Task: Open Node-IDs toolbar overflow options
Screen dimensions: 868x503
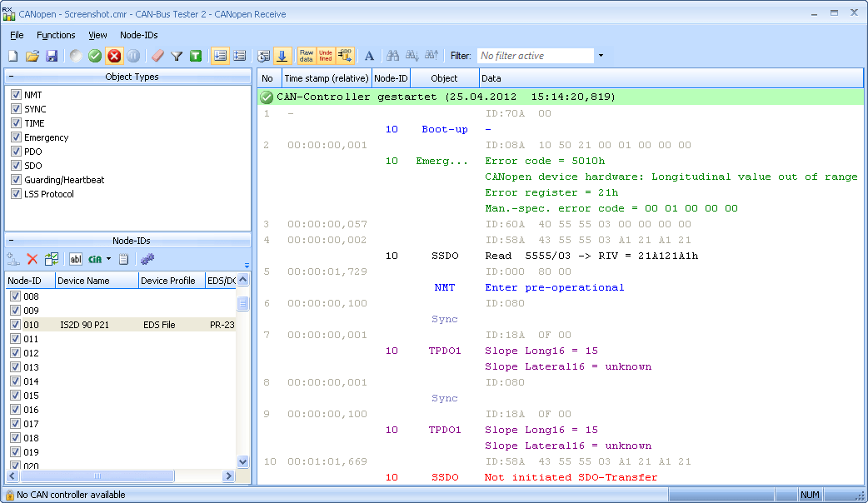Action: [x=247, y=265]
